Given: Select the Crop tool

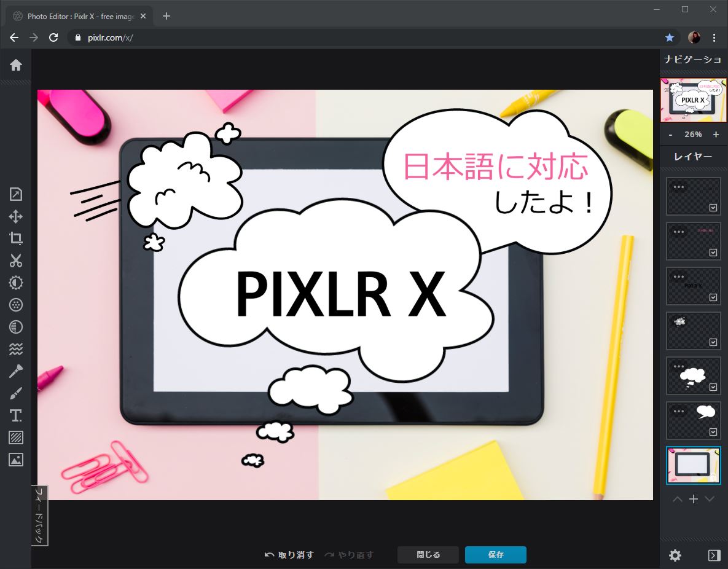Looking at the screenshot, I should click(16, 238).
